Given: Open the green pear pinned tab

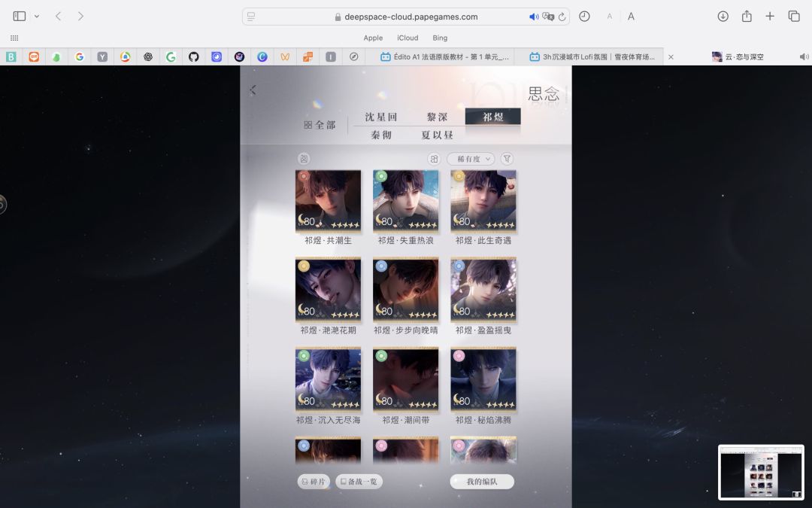Looking at the screenshot, I should click(x=56, y=57).
